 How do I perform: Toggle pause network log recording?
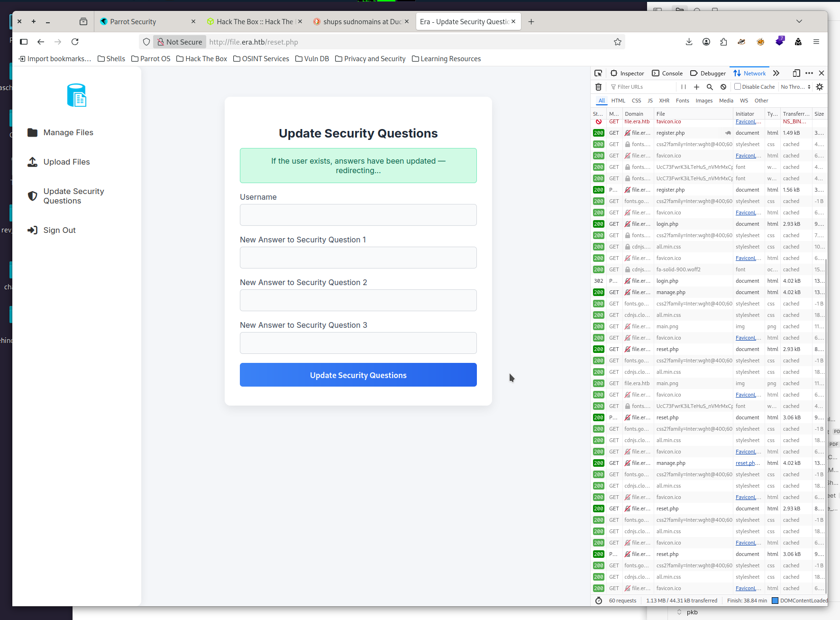[683, 87]
